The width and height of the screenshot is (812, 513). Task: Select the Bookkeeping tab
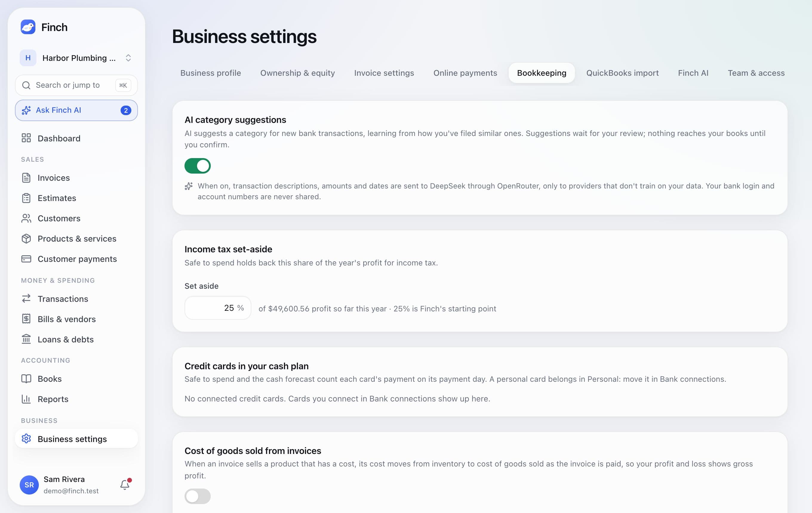(x=542, y=73)
